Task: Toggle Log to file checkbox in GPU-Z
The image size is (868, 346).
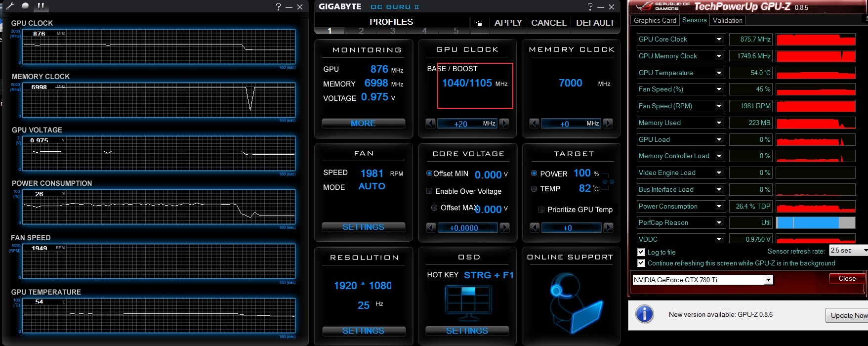Action: pyautogui.click(x=641, y=252)
